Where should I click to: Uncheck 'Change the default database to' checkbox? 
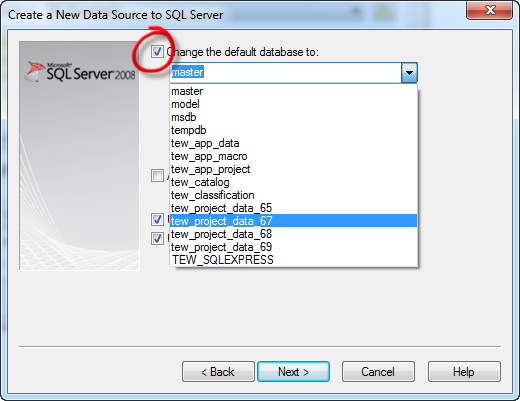tap(157, 52)
